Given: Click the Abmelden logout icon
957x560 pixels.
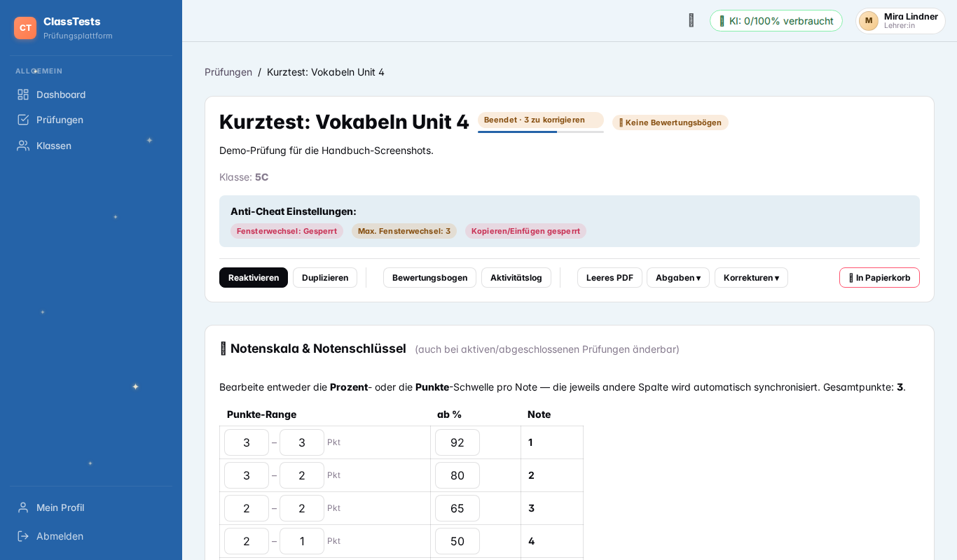Looking at the screenshot, I should tap(23, 536).
